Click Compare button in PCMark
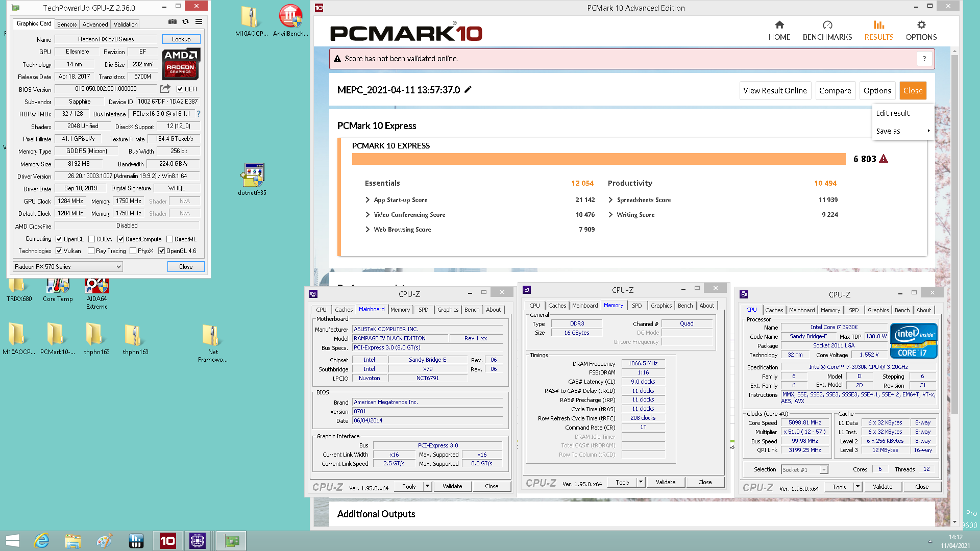Viewport: 980px width, 551px height. (835, 91)
